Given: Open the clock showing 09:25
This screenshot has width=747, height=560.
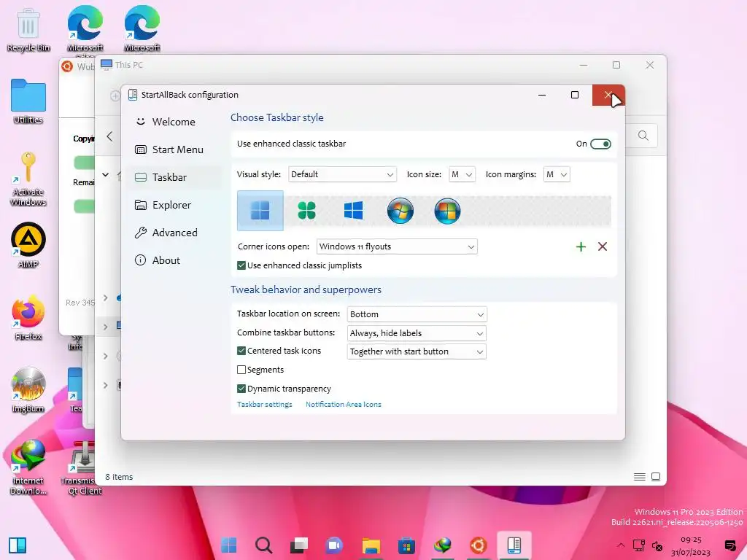Looking at the screenshot, I should pyautogui.click(x=691, y=545).
